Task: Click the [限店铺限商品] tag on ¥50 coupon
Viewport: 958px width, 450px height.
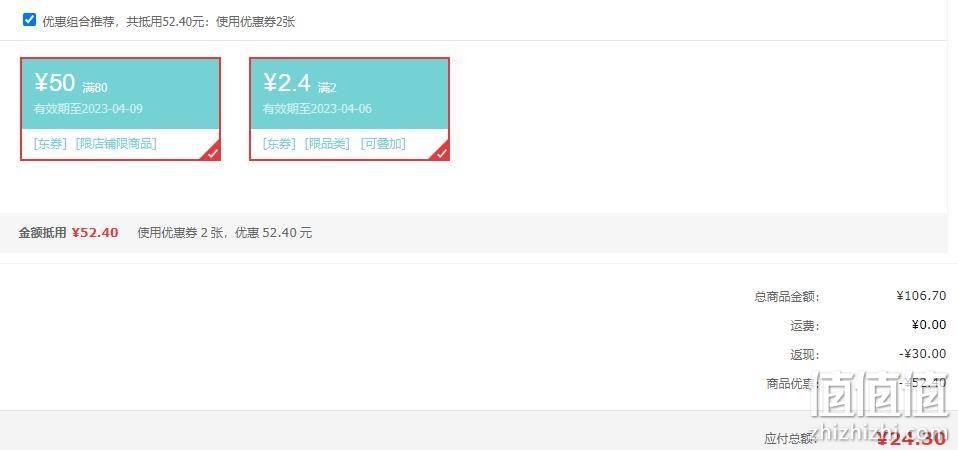Action: coord(116,143)
